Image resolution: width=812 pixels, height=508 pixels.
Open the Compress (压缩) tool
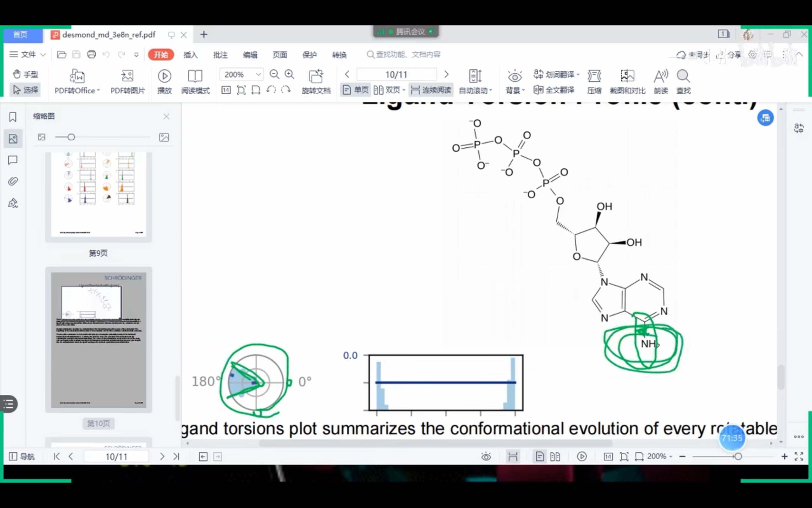pyautogui.click(x=594, y=82)
